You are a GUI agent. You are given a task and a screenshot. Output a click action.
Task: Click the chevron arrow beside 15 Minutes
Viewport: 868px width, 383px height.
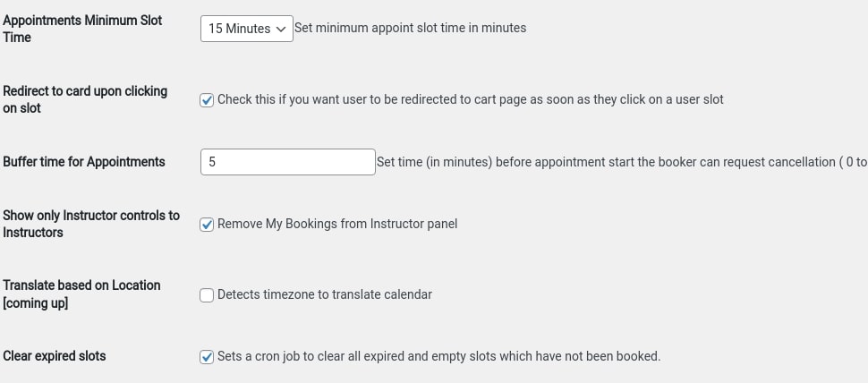(x=281, y=29)
